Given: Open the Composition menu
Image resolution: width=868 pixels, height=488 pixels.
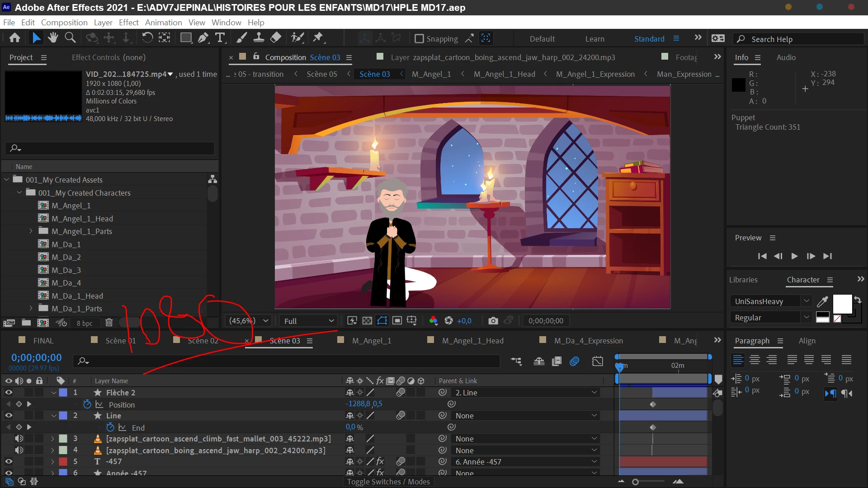Looking at the screenshot, I should tap(64, 23).
